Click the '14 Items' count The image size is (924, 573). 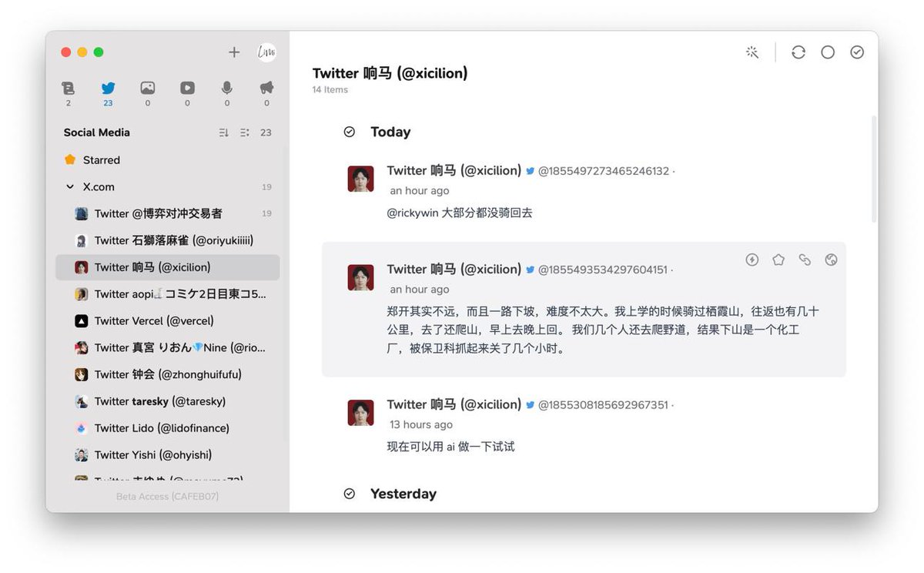[x=330, y=90]
